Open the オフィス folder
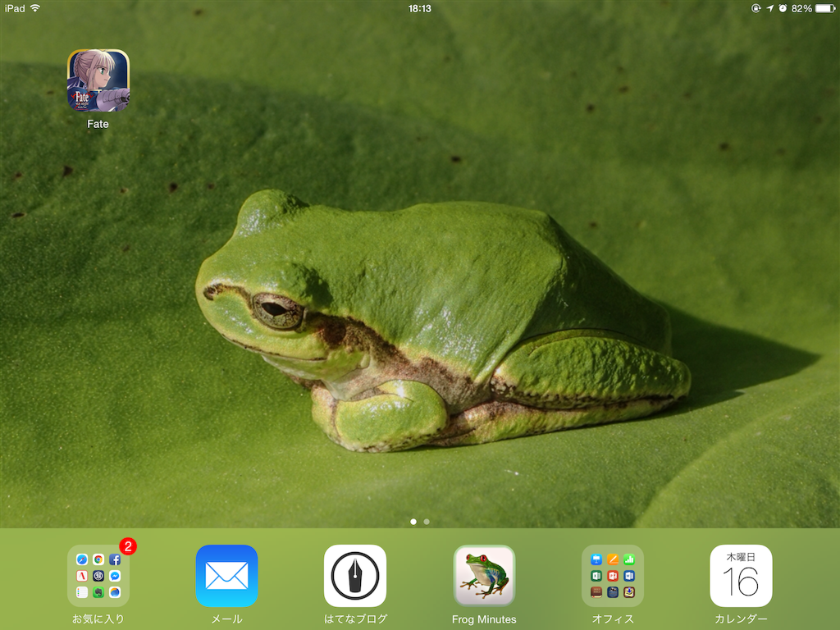 613,576
